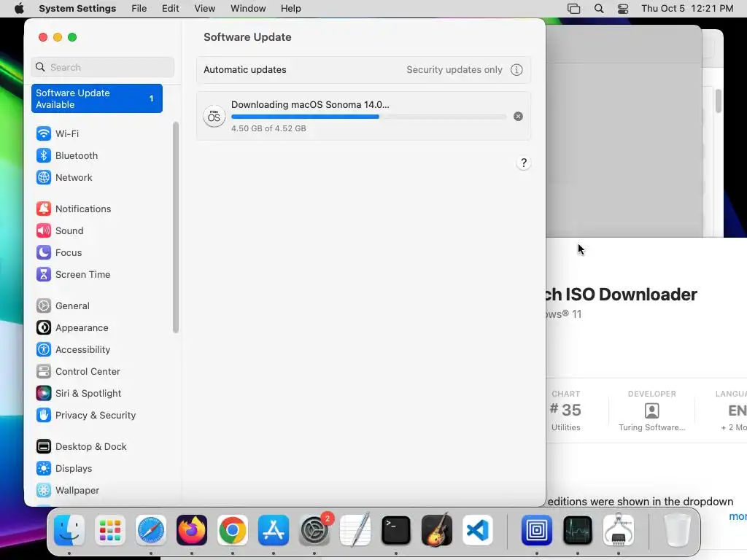Click the Automatic updates info icon
This screenshot has width=747, height=560.
(x=516, y=70)
